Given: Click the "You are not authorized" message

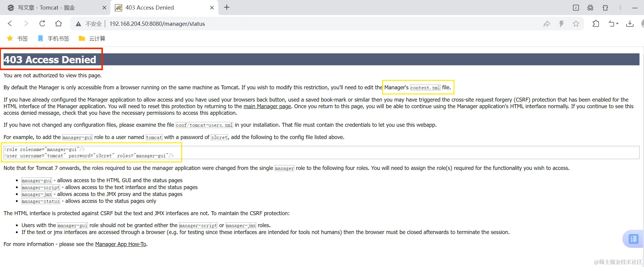Looking at the screenshot, I should tap(52, 76).
